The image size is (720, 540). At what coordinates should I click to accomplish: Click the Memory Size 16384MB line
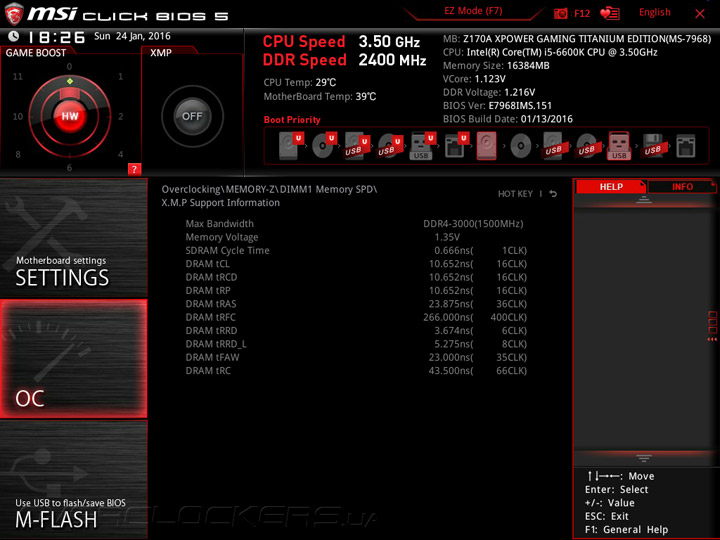[x=496, y=66]
